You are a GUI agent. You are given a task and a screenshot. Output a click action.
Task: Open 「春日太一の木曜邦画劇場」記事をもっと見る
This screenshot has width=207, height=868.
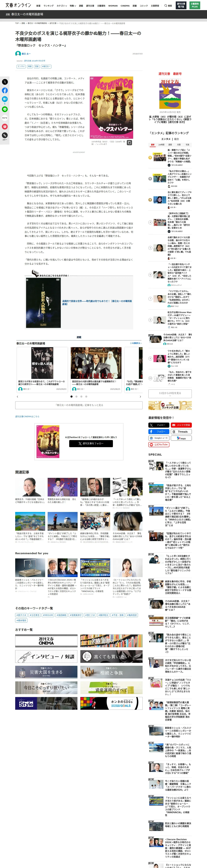tap(79, 405)
